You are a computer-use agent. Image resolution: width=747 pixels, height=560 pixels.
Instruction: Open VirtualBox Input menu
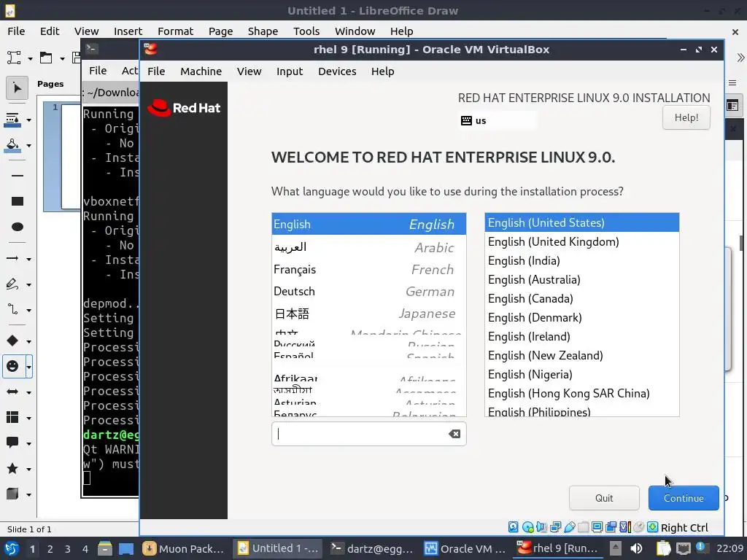pos(290,71)
